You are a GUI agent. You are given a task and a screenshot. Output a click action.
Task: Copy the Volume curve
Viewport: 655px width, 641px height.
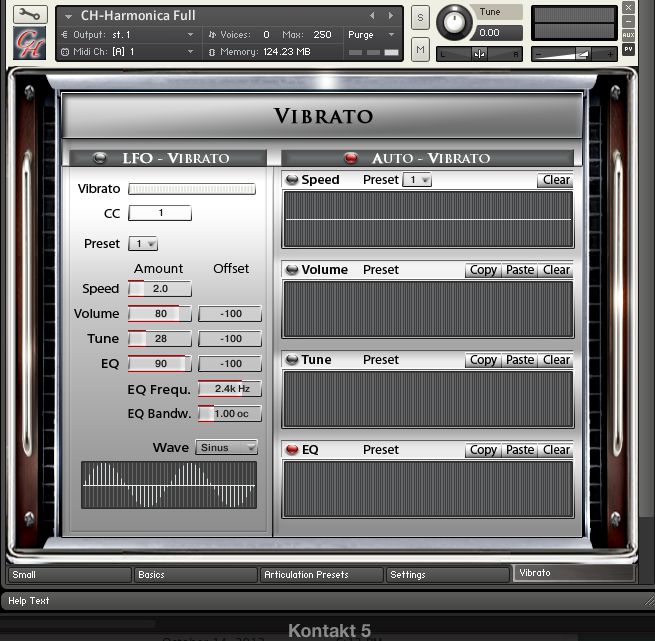coord(483,270)
